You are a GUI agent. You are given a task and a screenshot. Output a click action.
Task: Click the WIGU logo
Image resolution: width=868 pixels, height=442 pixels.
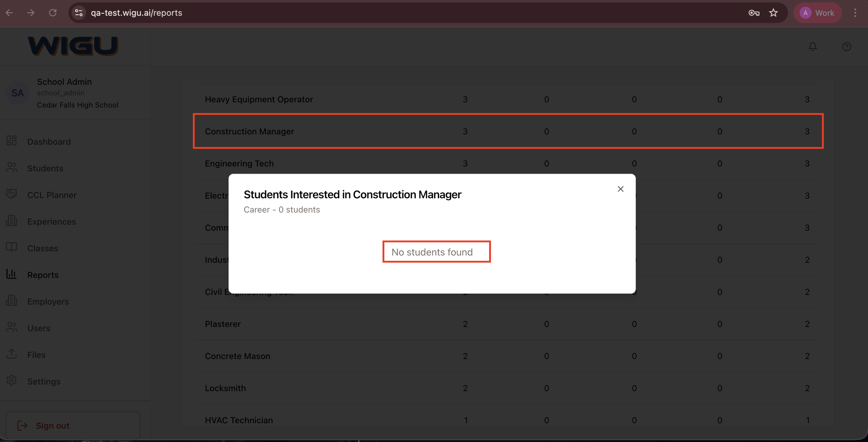(x=73, y=46)
